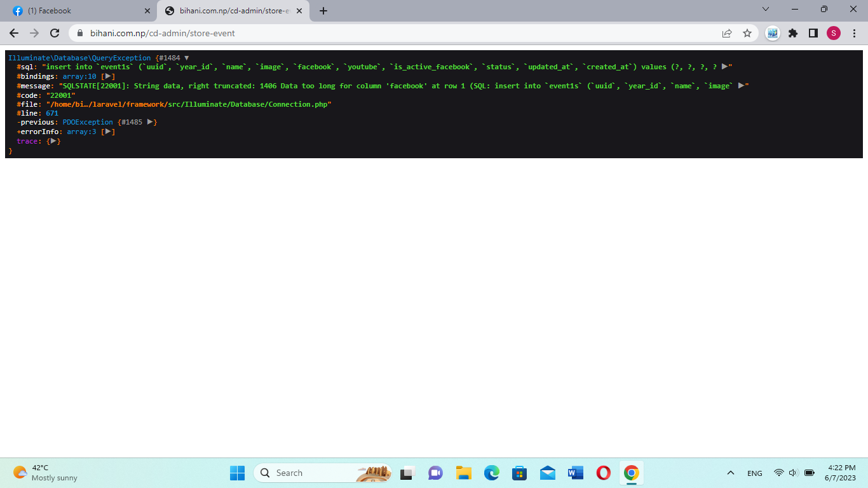
Task: View site information via the lock icon
Action: click(80, 33)
